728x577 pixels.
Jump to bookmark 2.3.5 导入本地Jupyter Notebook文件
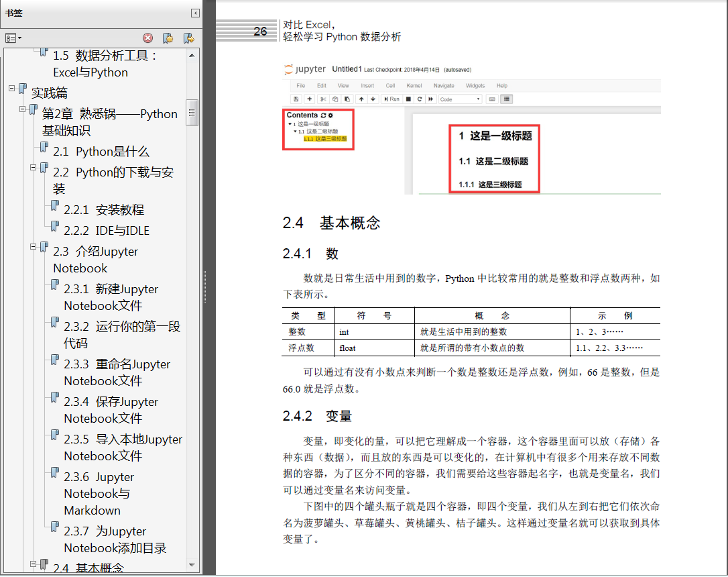pos(123,448)
